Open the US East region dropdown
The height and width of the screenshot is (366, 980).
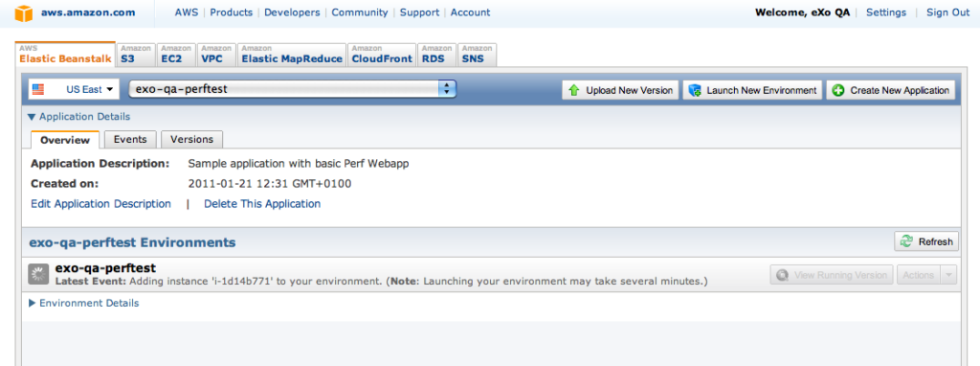click(74, 89)
